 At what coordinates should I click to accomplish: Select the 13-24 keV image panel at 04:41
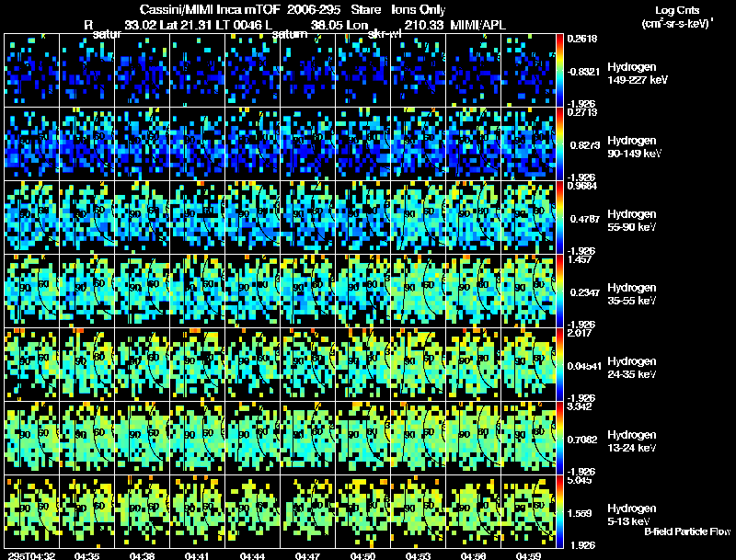(197, 438)
